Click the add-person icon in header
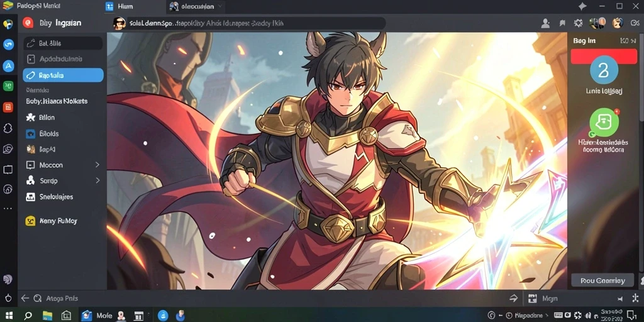The image size is (644, 322). tap(545, 23)
